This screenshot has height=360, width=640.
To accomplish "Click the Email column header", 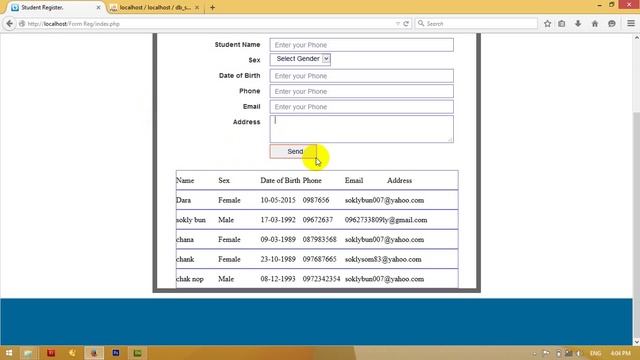I will point(354,180).
